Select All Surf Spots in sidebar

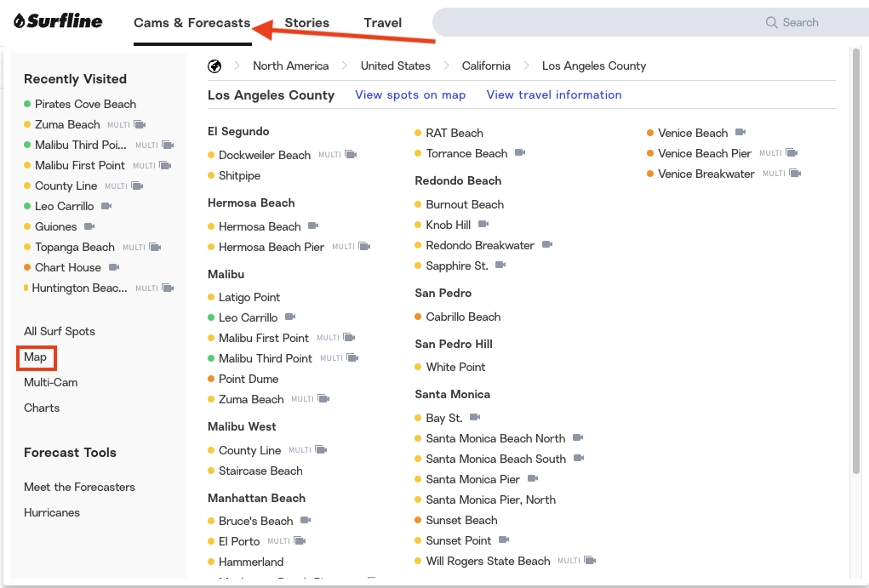point(60,331)
